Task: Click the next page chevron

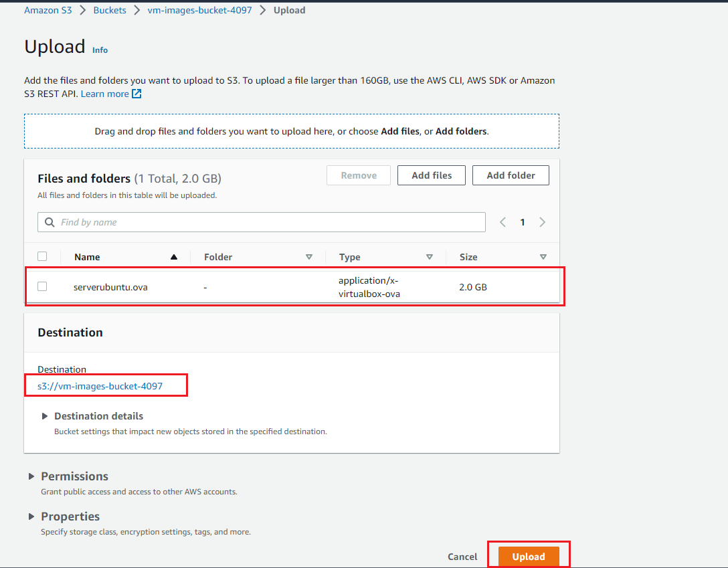Action: [542, 221]
